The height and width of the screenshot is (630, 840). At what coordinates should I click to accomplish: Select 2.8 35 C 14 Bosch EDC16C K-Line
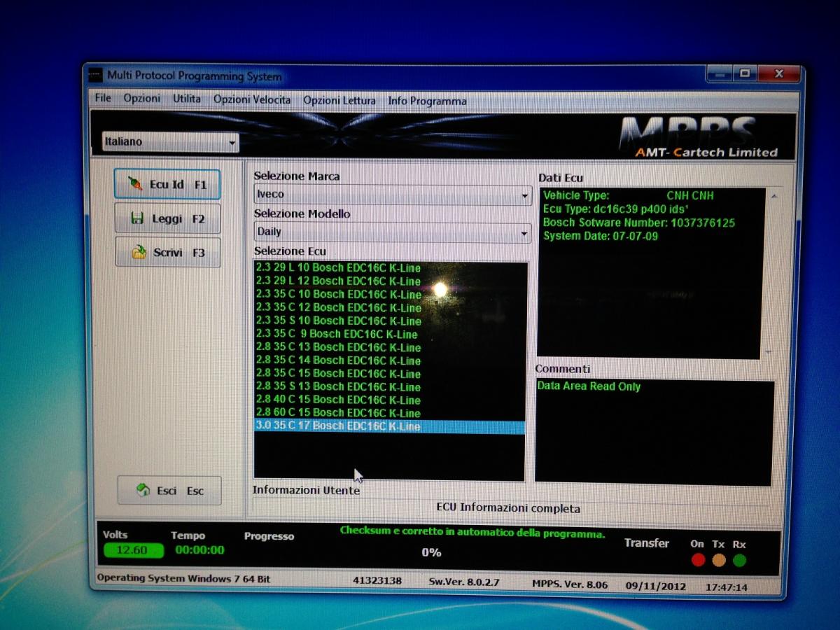click(389, 360)
